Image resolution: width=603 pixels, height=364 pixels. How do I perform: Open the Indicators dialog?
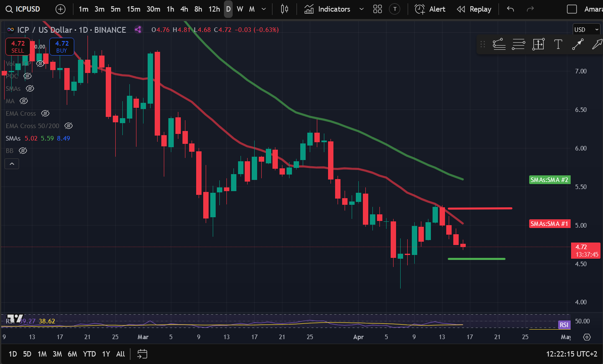[x=327, y=9]
